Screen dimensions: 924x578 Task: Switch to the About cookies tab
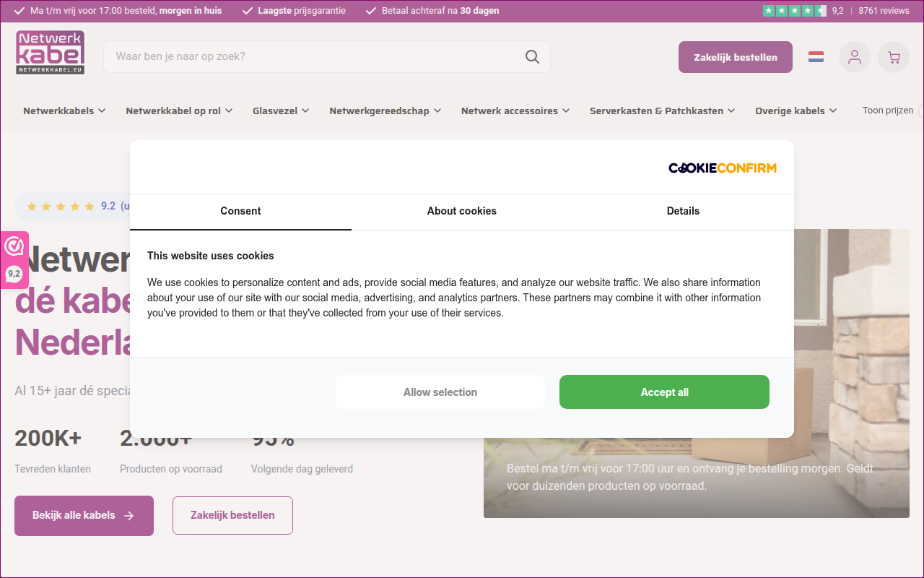point(462,212)
